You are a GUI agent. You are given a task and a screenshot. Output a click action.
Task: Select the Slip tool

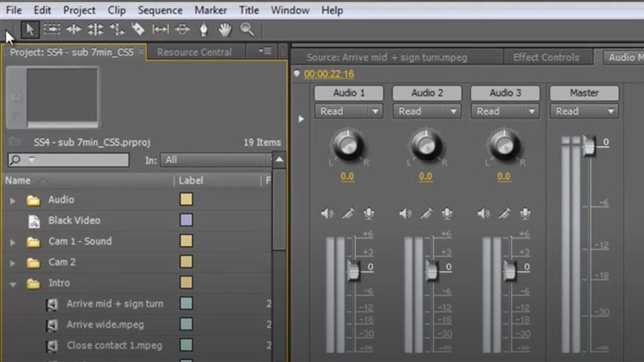(x=160, y=29)
